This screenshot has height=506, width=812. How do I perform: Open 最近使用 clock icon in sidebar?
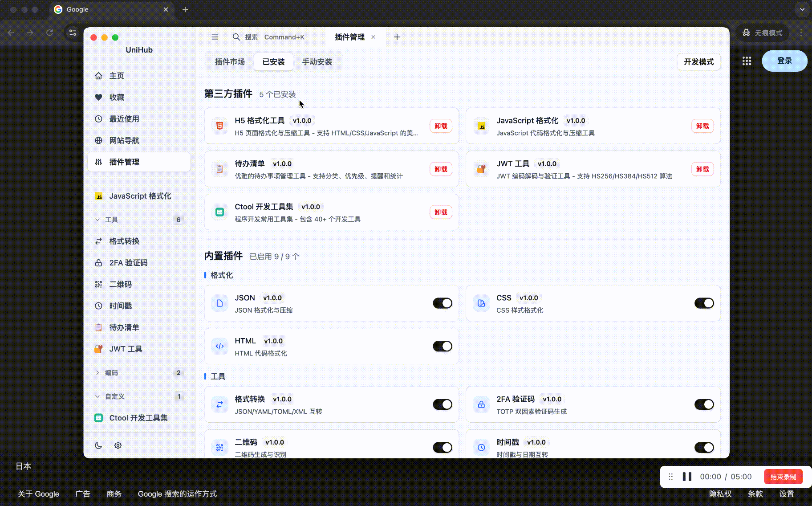click(98, 119)
